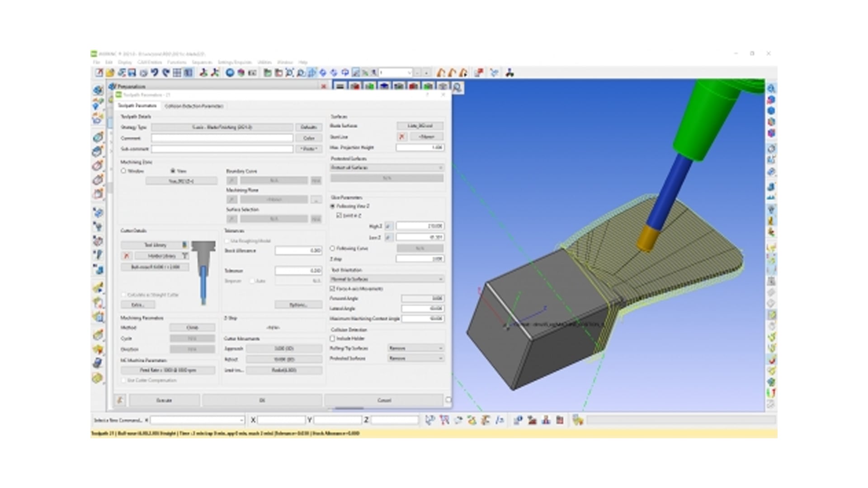Open the Functions menu

point(176,62)
